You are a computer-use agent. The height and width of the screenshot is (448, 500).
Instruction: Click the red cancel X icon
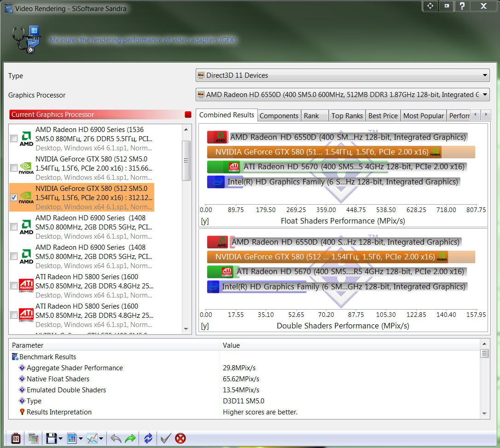[180, 438]
